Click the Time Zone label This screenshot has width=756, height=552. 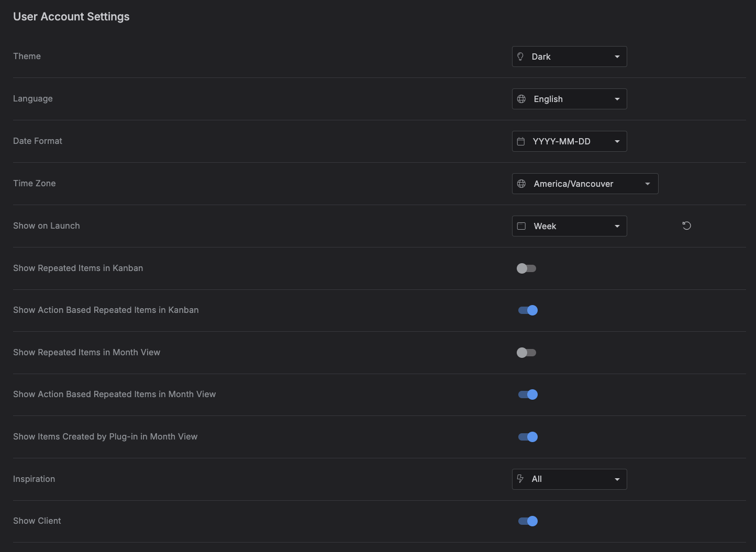35,183
